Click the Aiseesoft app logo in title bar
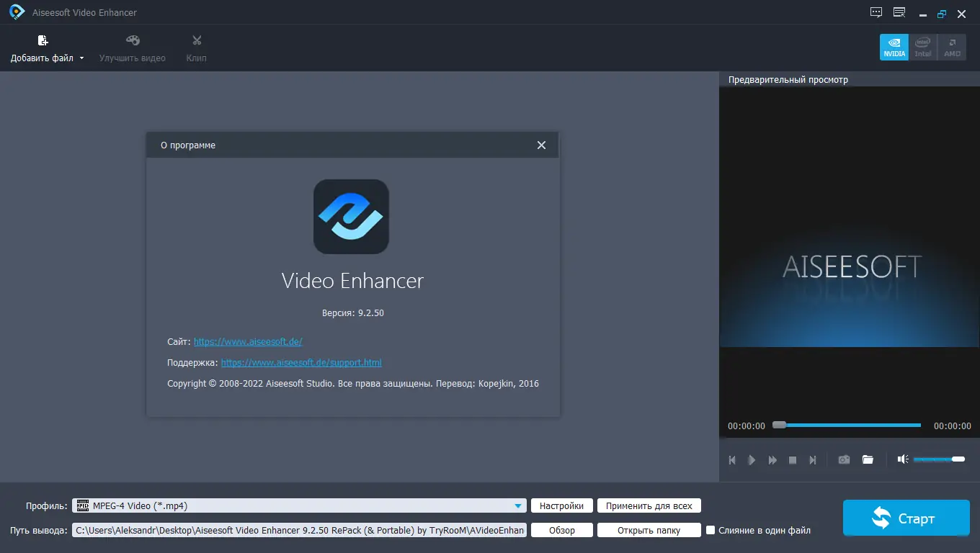This screenshot has width=980, height=553. (17, 12)
